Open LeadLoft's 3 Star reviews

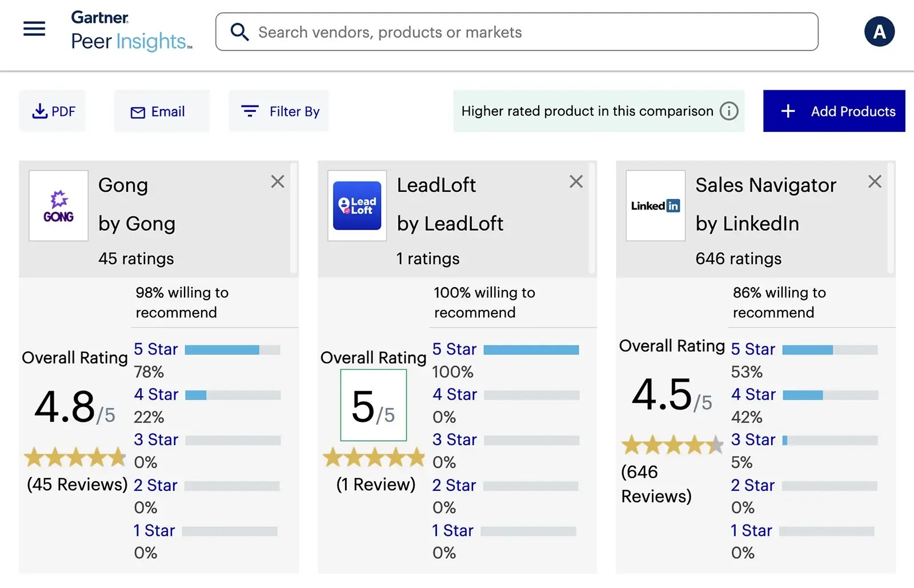click(x=455, y=440)
